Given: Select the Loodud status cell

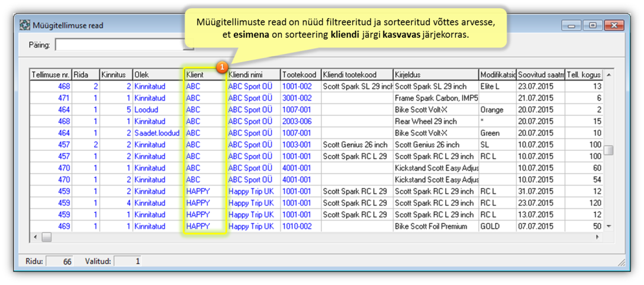Looking at the screenshot, I should click(158, 110).
